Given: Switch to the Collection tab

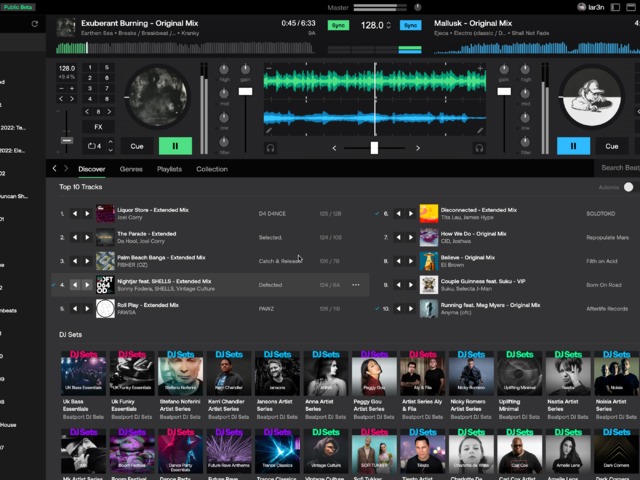Looking at the screenshot, I should coord(212,169).
